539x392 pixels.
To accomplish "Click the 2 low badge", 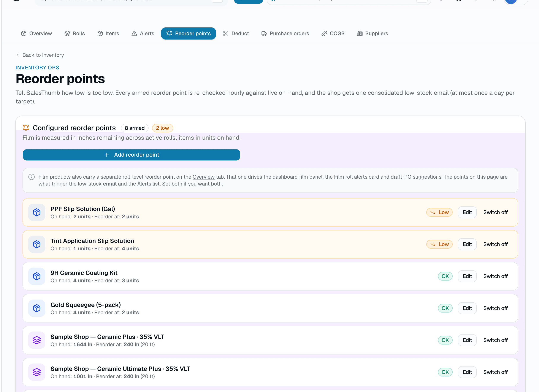I will click(x=162, y=128).
